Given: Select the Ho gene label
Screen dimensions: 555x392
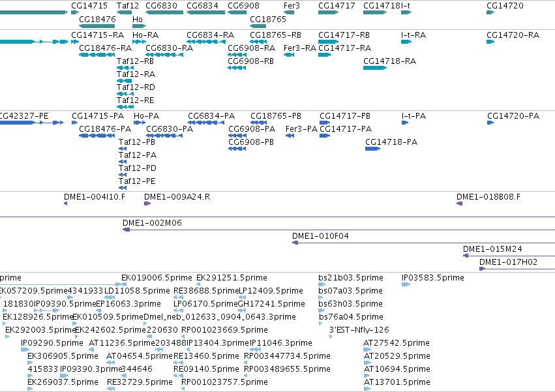Looking at the screenshot, I should point(138,19).
